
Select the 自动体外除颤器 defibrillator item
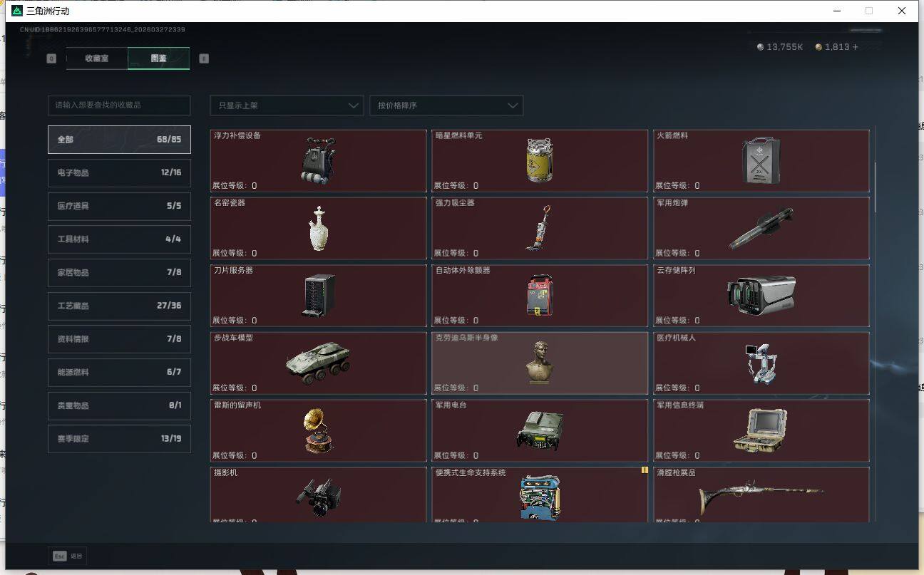(540, 296)
